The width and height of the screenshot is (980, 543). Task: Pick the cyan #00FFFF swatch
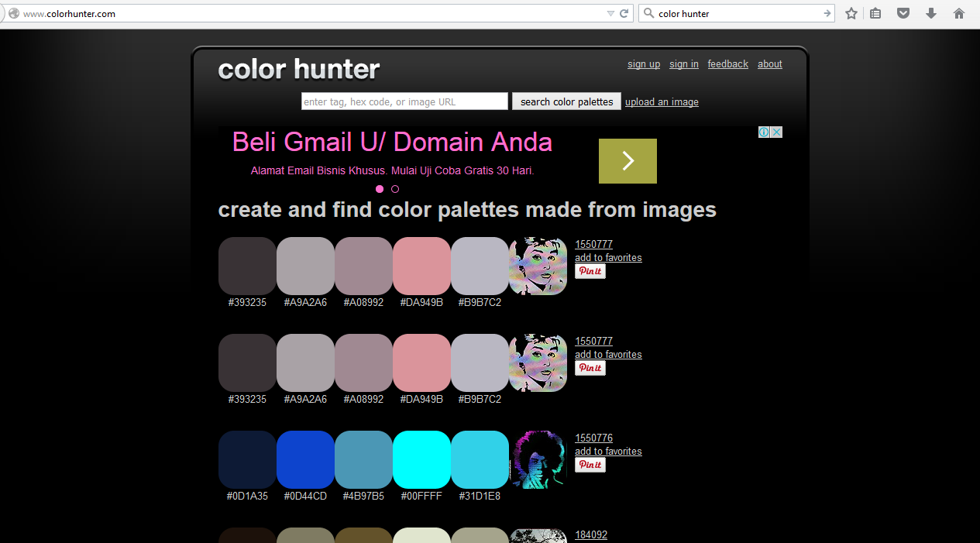[421, 459]
